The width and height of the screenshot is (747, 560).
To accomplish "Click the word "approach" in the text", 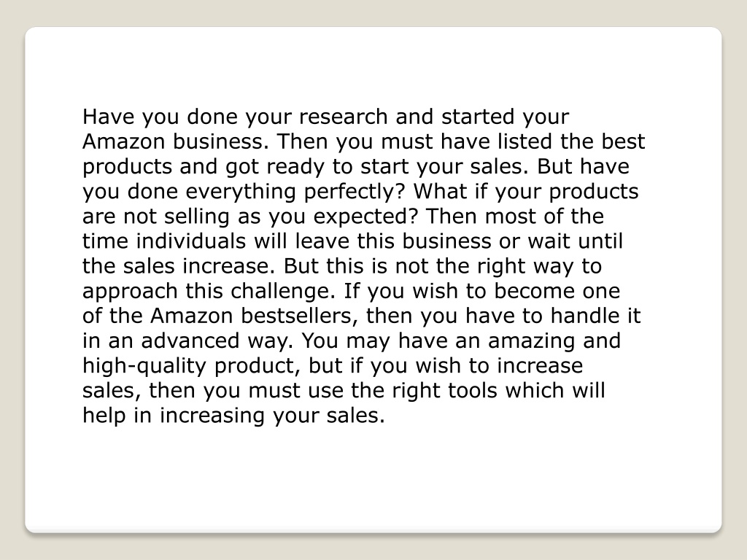I will [x=130, y=292].
